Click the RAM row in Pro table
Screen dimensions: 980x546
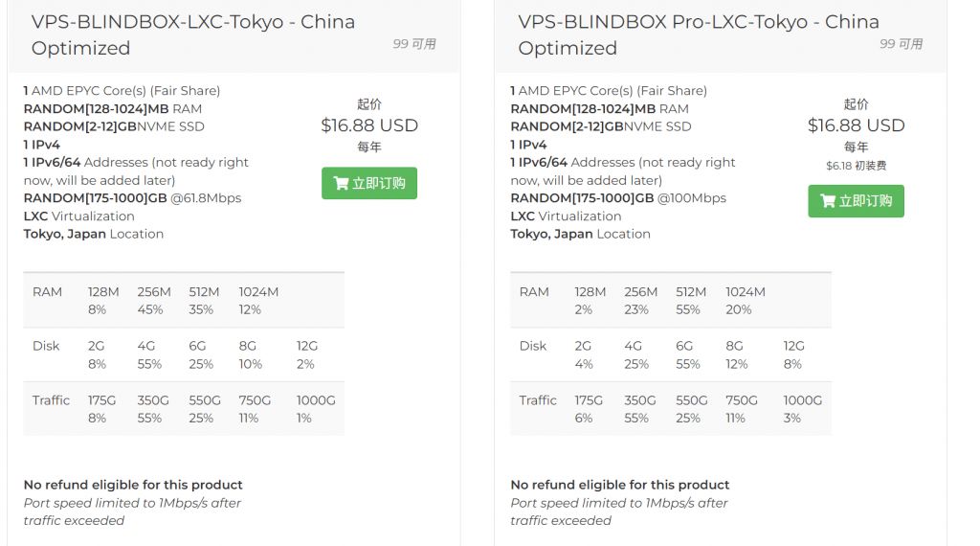tap(671, 300)
